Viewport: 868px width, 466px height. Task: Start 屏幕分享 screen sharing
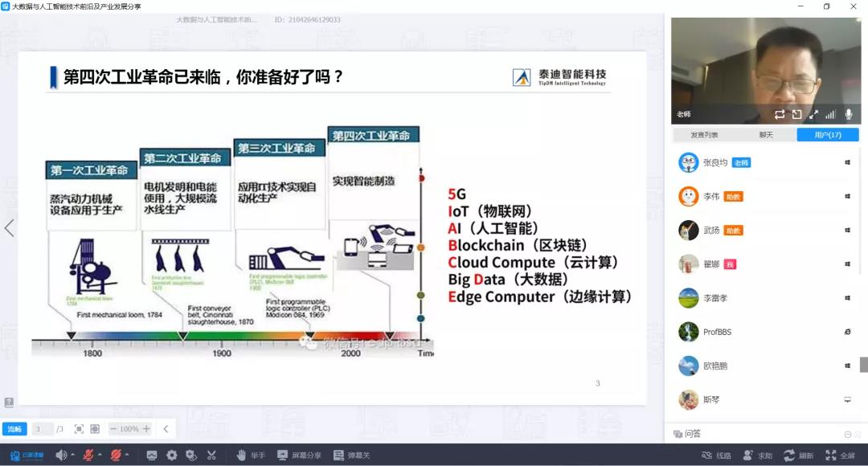299,456
